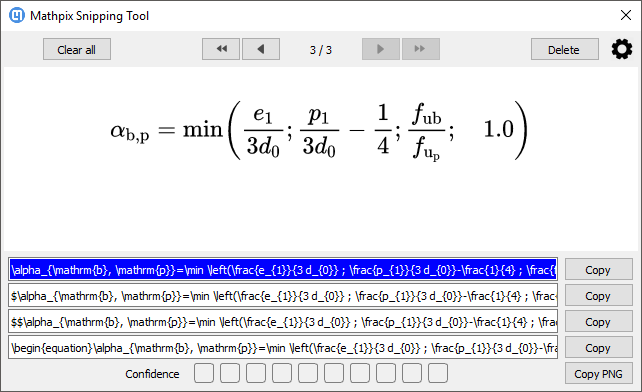Click the \begin{equation} text field
Image resolution: width=642 pixels, height=392 pixels.
click(x=283, y=347)
